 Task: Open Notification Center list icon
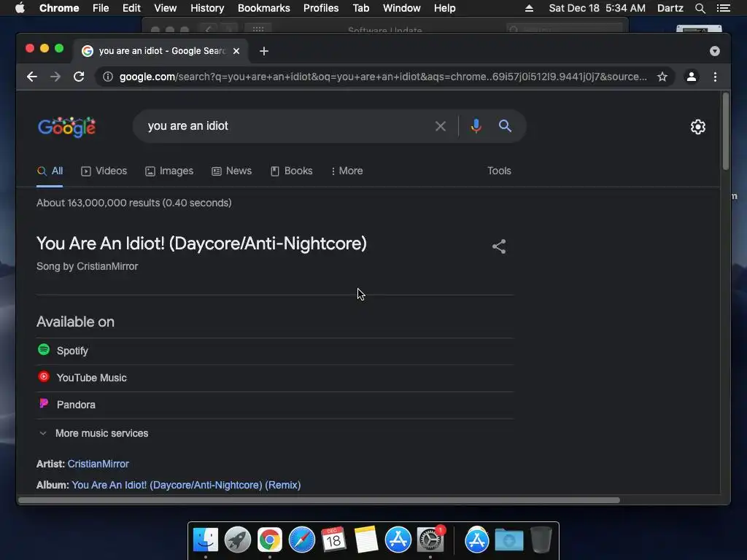tap(723, 8)
